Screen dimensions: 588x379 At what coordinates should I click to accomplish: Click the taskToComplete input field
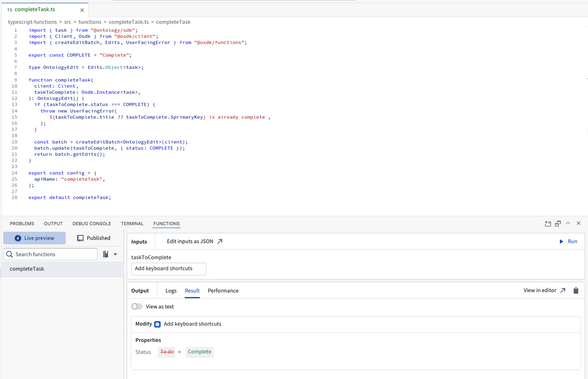(x=169, y=269)
